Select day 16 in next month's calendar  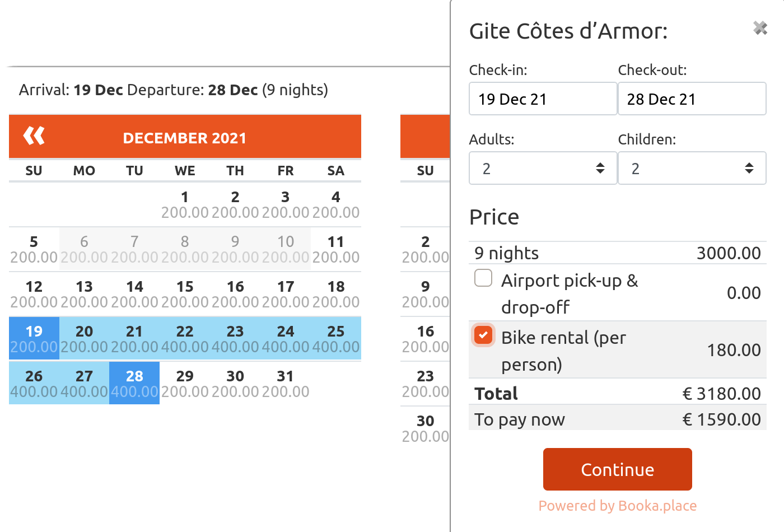426,338
